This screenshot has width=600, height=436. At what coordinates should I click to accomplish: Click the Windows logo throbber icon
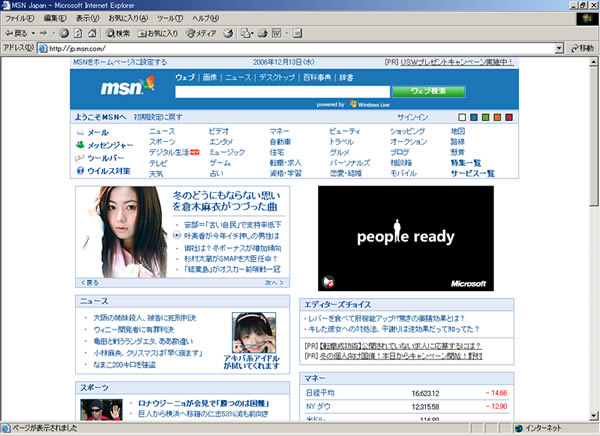[587, 18]
